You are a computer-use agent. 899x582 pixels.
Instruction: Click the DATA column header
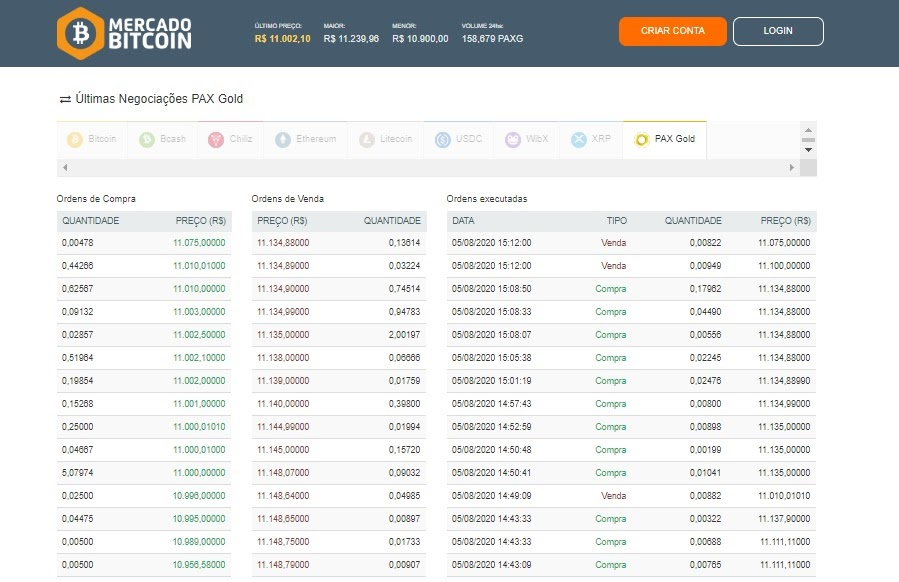pyautogui.click(x=463, y=221)
